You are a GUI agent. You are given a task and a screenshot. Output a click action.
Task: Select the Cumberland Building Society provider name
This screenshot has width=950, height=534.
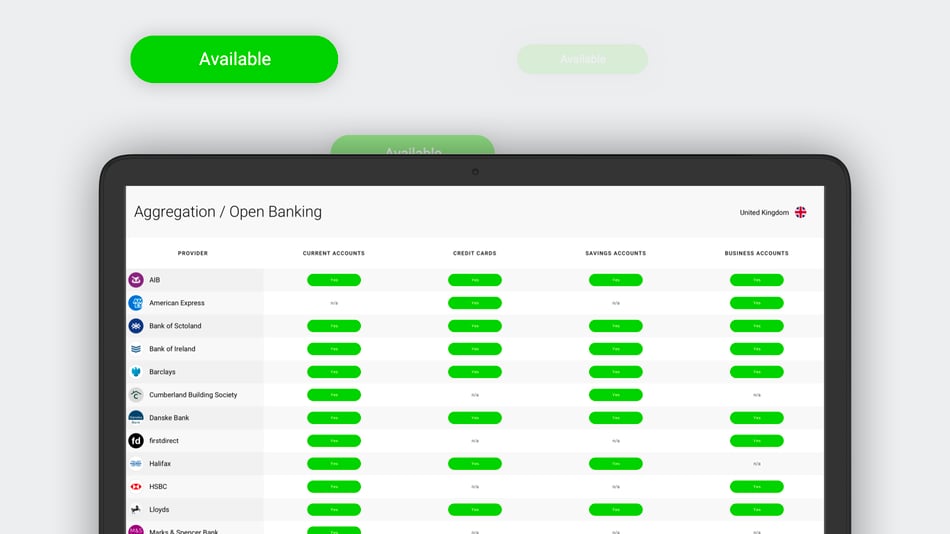(x=193, y=395)
